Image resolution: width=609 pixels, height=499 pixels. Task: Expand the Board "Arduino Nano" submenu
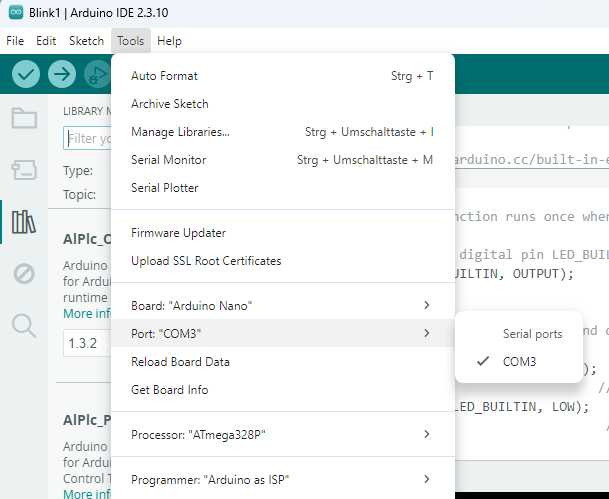pyautogui.click(x=283, y=306)
